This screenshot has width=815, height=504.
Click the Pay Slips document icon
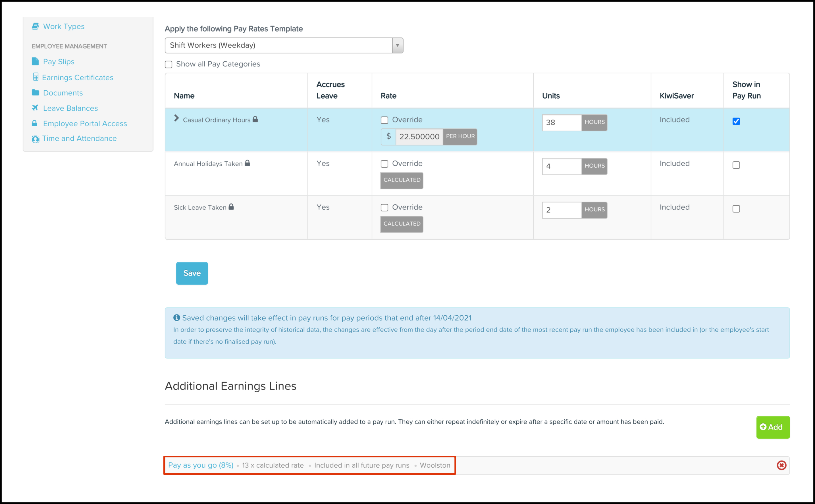(x=35, y=61)
